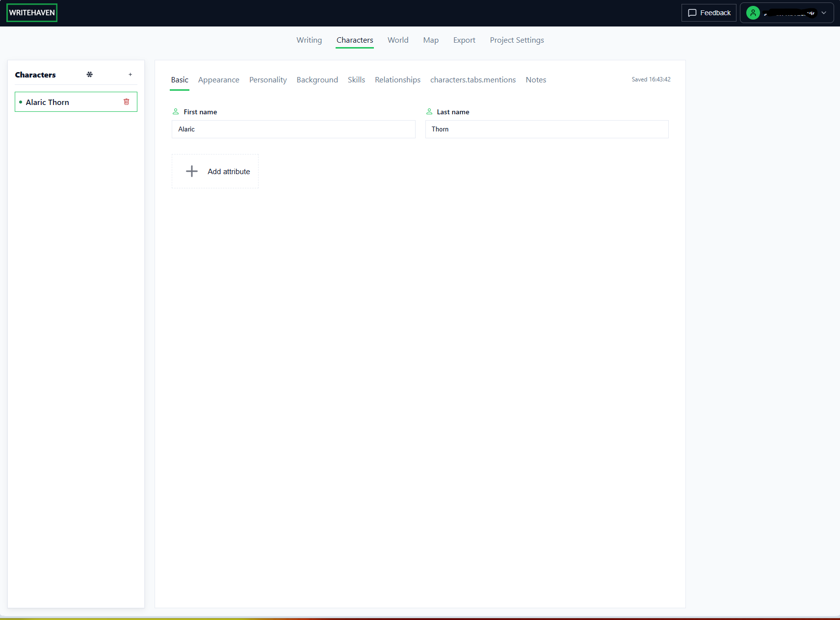This screenshot has height=620, width=840.
Task: Expand the user profile menu
Action: point(785,13)
